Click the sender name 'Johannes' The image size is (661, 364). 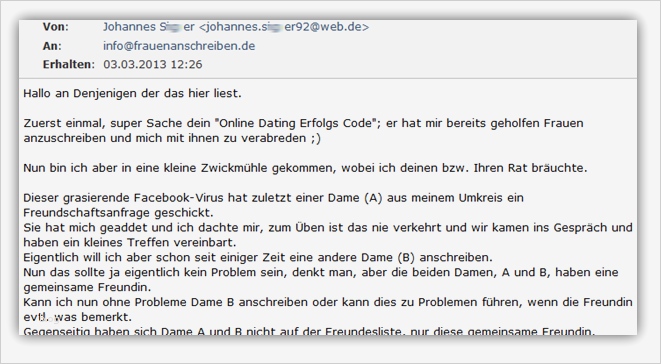pos(129,27)
